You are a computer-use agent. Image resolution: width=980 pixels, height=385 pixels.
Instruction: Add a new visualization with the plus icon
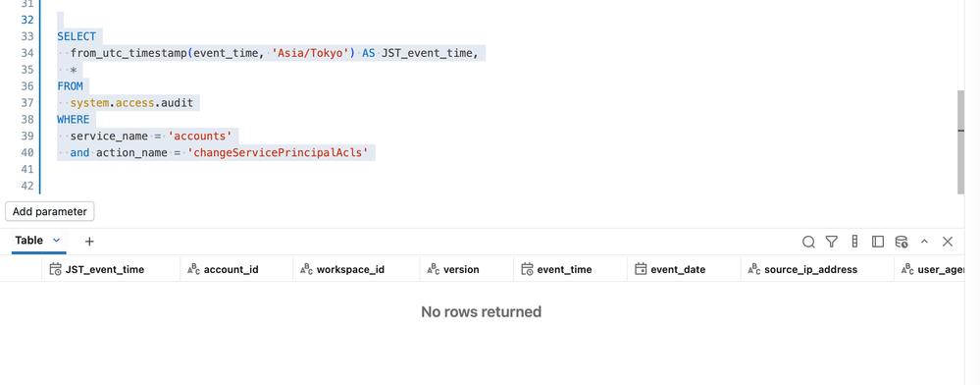(89, 241)
